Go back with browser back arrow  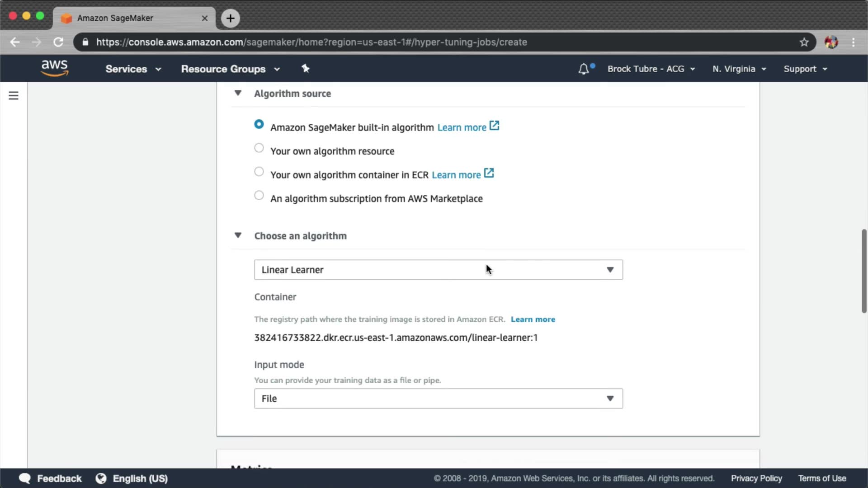[15, 42]
